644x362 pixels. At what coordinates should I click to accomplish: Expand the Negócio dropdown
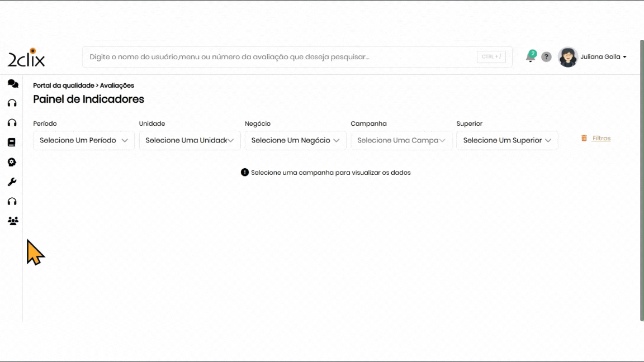pos(295,140)
